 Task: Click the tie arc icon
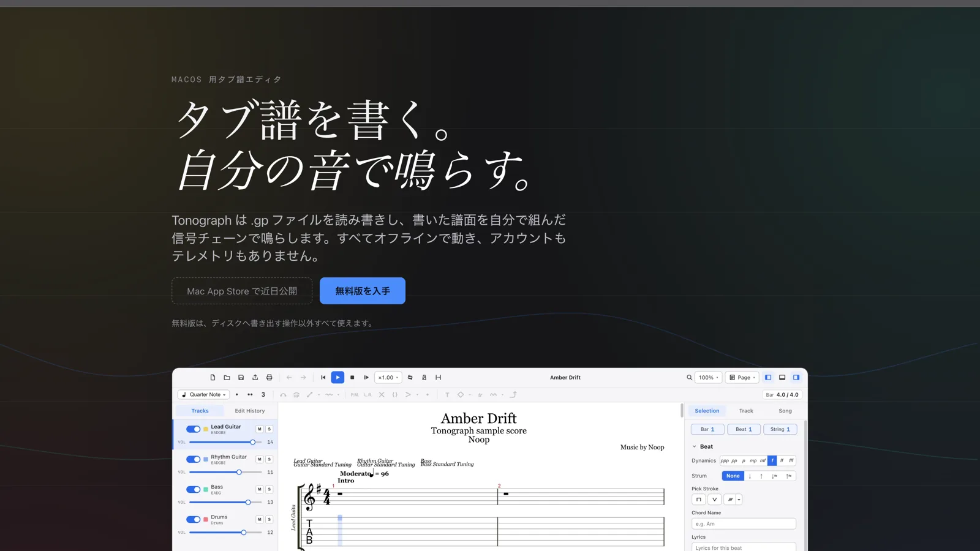pyautogui.click(x=283, y=395)
